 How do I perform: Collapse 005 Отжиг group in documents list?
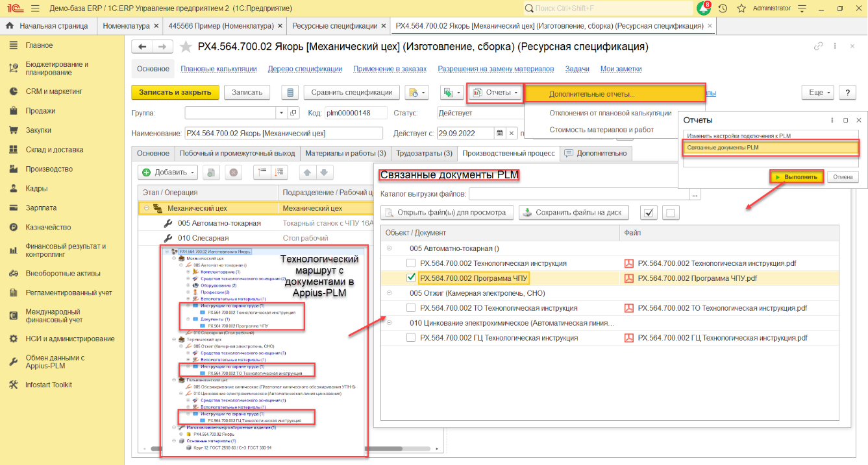[389, 293]
